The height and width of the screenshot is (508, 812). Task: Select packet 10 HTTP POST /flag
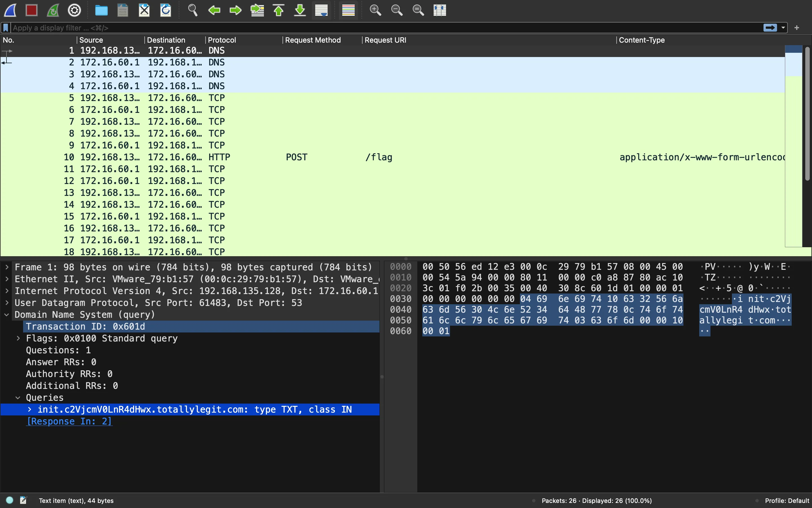[392, 157]
